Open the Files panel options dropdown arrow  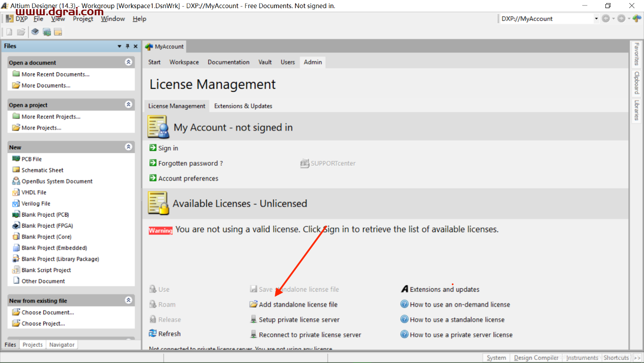[119, 46]
